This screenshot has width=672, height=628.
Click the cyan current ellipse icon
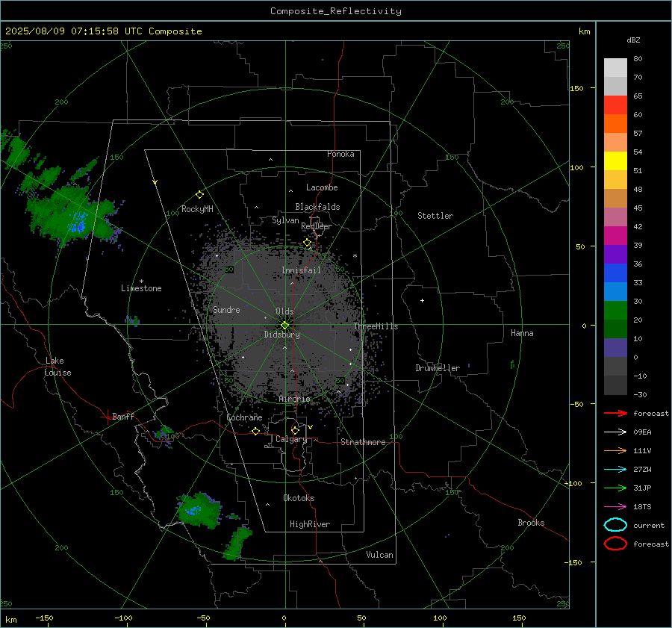point(615,525)
